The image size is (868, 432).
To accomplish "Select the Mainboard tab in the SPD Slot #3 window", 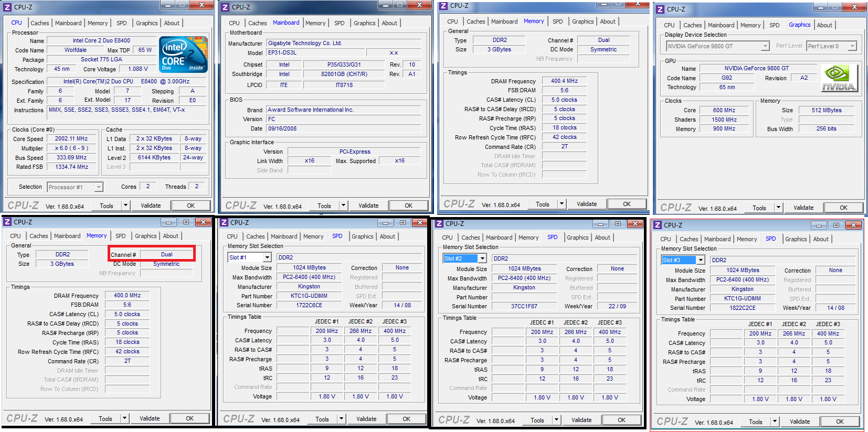I will coord(717,239).
